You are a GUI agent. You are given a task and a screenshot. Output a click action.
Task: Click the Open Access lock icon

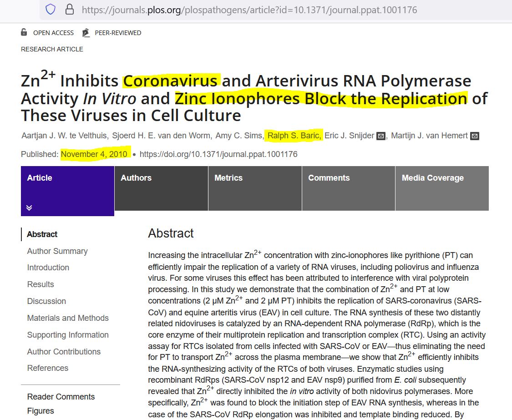(x=24, y=32)
